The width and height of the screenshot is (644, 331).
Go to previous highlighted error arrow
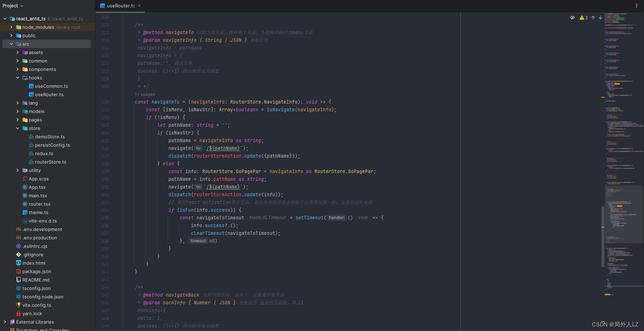[x=593, y=18]
